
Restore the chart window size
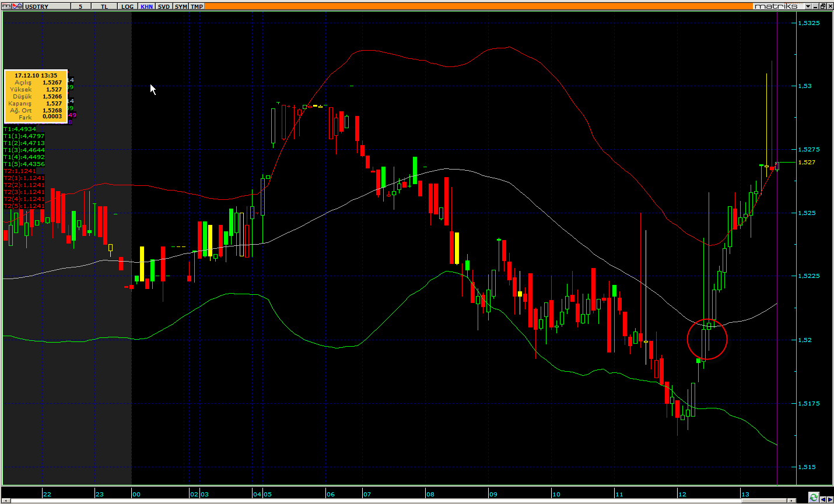[x=822, y=6]
